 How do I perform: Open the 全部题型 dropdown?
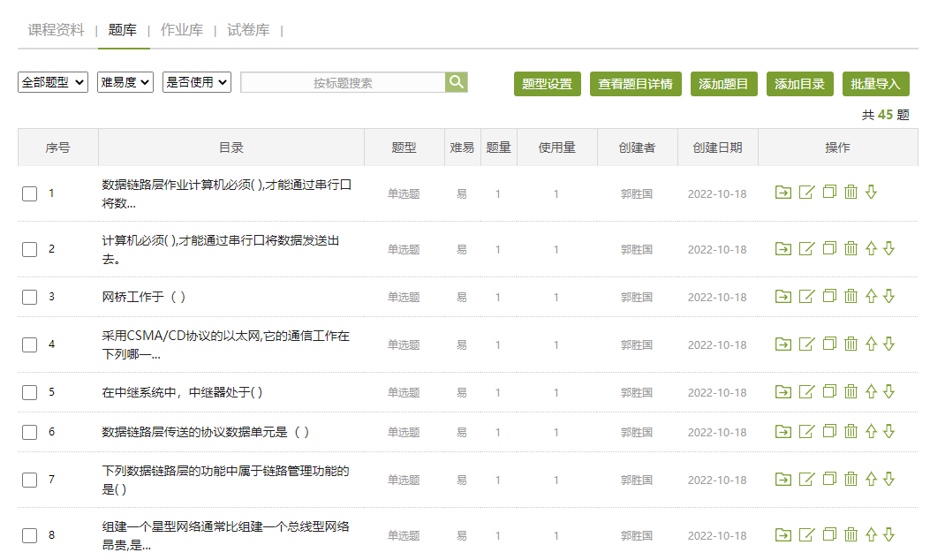coord(53,82)
